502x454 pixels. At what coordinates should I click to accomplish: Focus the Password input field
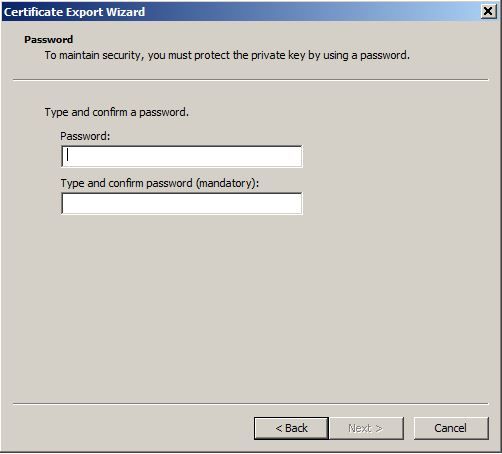(182, 156)
